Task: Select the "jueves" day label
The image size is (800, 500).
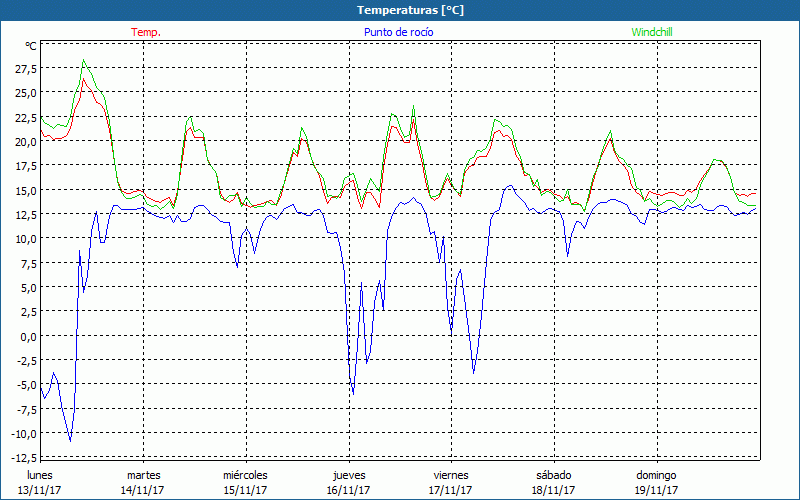Action: 349,475
